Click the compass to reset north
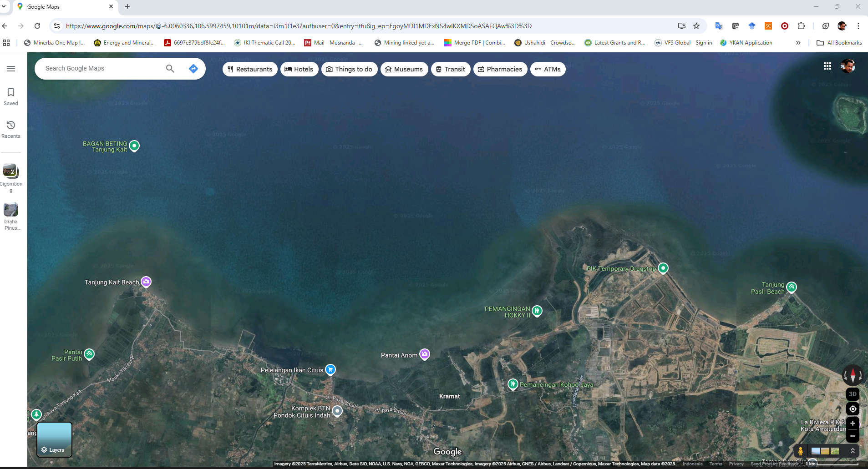This screenshot has width=868, height=469. [x=853, y=376]
